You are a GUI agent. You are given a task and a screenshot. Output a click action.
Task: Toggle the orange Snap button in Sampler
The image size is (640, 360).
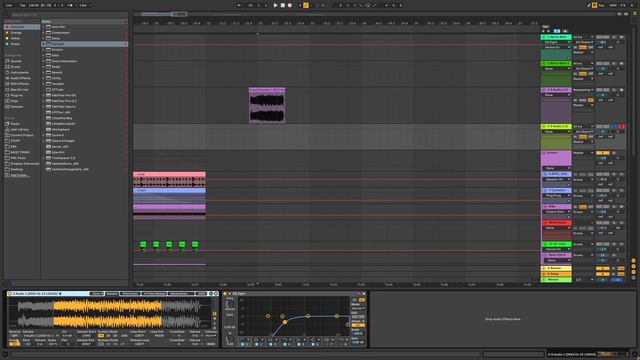tap(14, 344)
